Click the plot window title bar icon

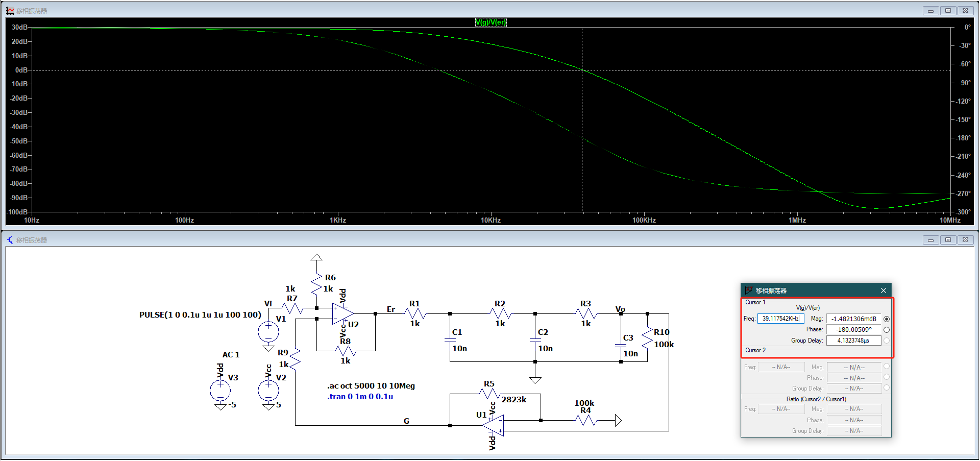point(10,11)
